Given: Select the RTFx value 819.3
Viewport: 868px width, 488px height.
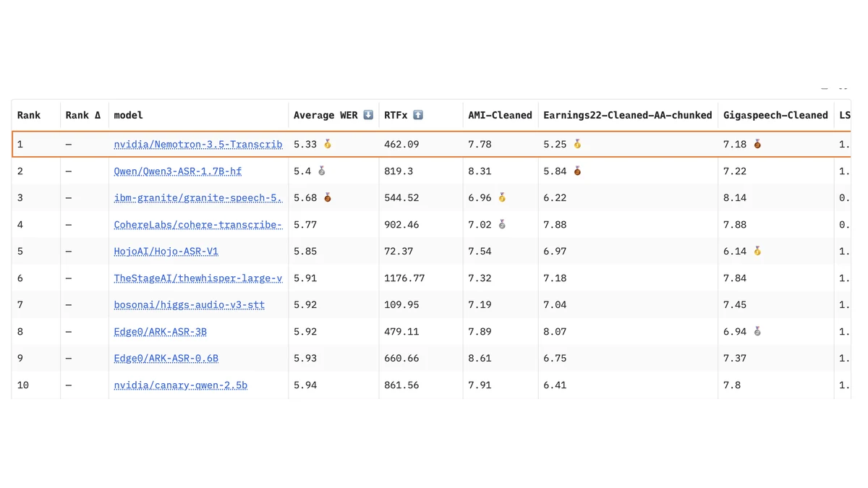Looking at the screenshot, I should tap(399, 171).
